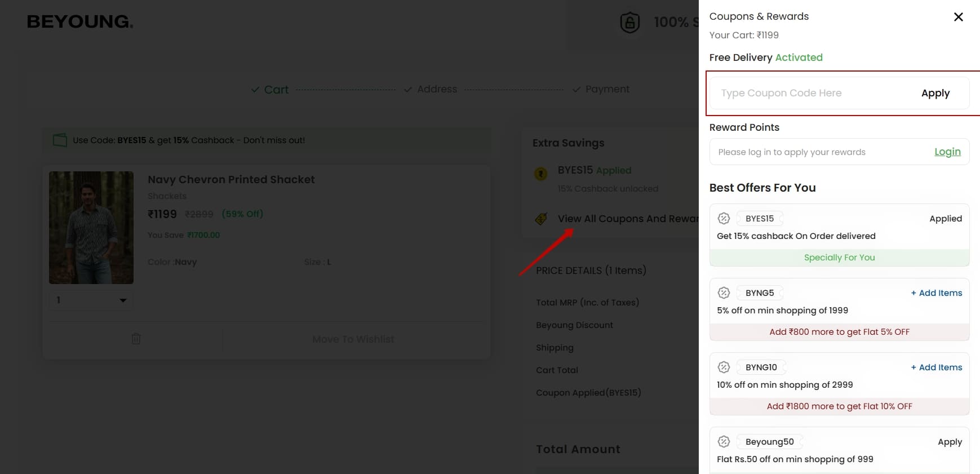Click the Cart Total row
Image resolution: width=980 pixels, height=474 pixels.
(557, 370)
